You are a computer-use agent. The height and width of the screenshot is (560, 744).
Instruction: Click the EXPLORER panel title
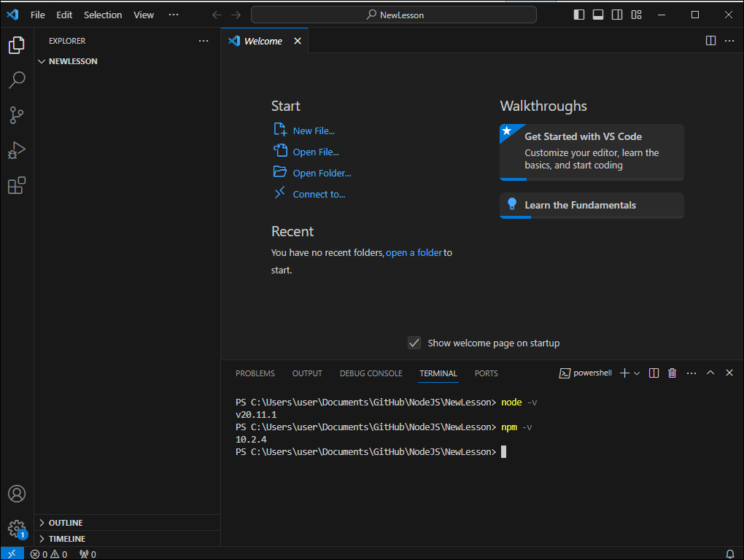point(67,41)
